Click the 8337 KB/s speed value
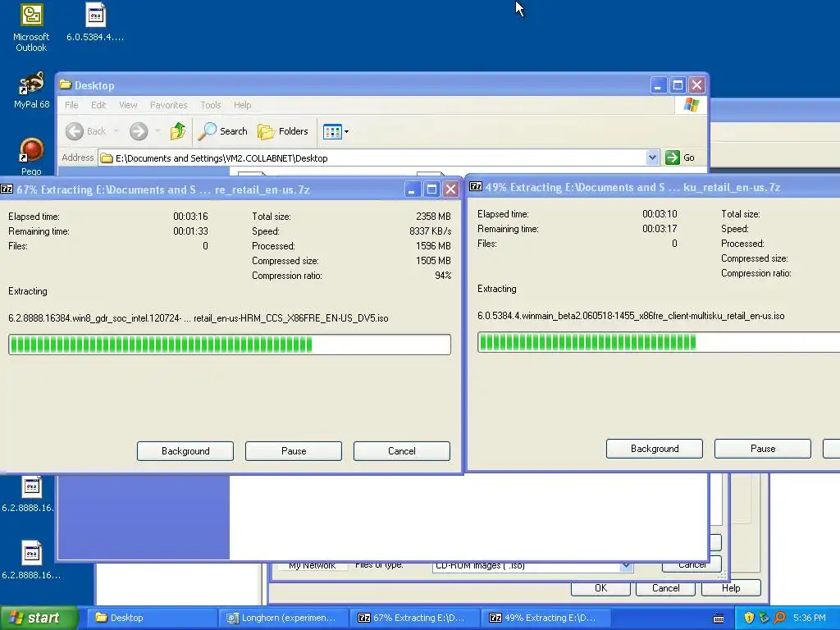 pos(430,231)
